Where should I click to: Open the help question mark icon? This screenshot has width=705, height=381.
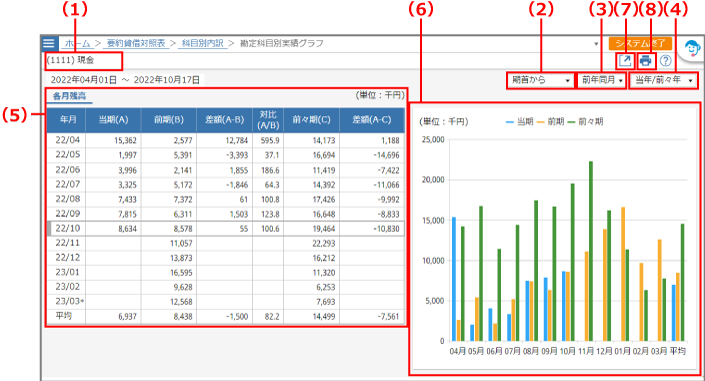click(x=666, y=60)
